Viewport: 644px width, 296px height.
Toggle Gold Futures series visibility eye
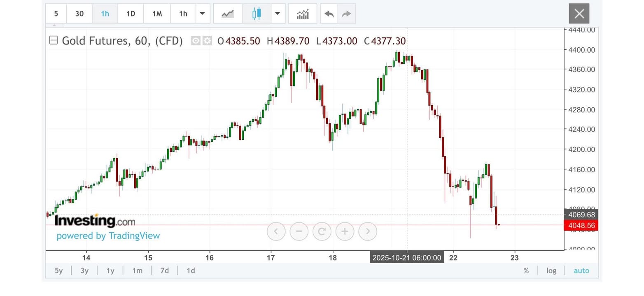click(x=196, y=41)
